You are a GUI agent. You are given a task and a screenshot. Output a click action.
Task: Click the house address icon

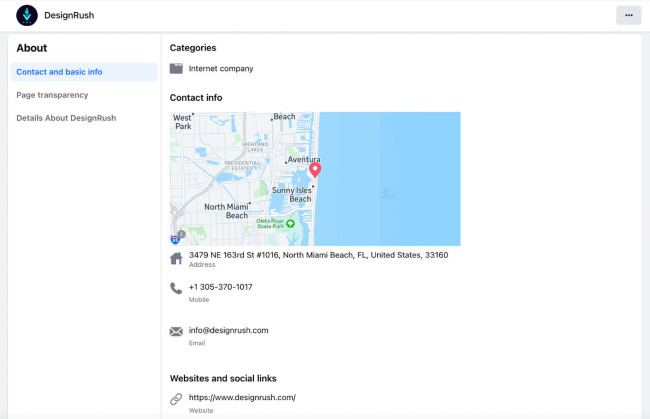point(176,258)
